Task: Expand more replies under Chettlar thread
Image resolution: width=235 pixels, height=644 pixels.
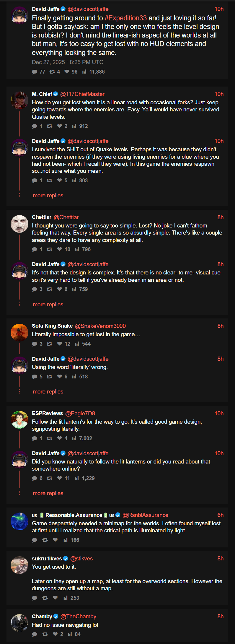Action: 48,305
